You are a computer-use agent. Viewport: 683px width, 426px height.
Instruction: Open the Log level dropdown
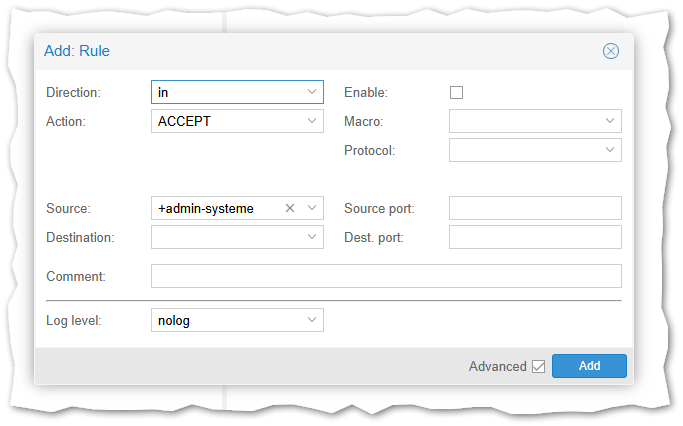click(x=312, y=321)
